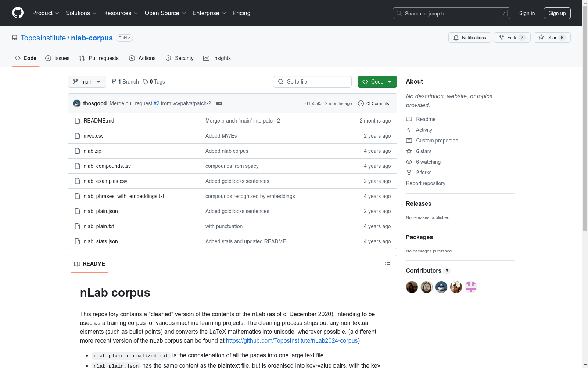This screenshot has width=588, height=368.
Task: Open the Pricing page
Action: tap(241, 13)
